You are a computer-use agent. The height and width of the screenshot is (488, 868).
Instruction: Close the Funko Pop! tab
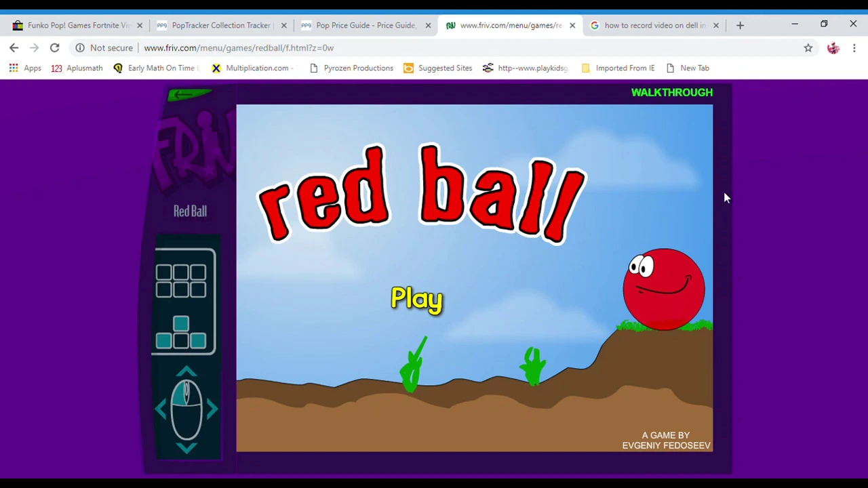pyautogui.click(x=140, y=25)
